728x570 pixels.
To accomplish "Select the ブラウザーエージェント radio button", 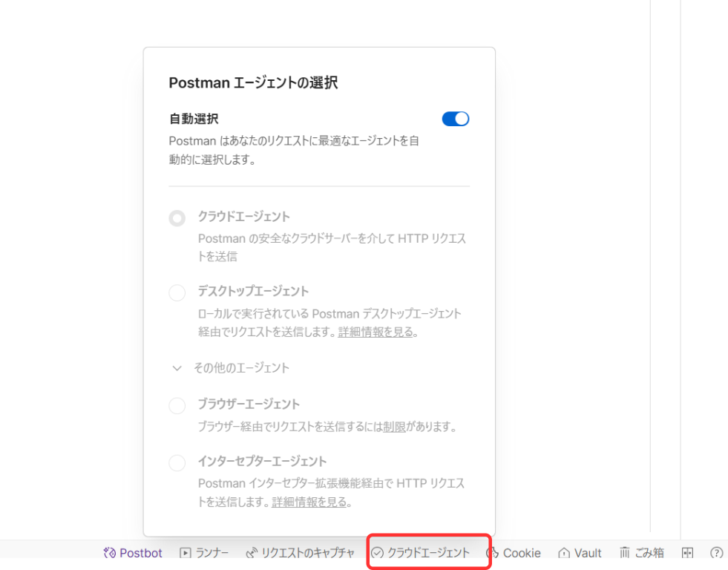I will click(x=177, y=406).
